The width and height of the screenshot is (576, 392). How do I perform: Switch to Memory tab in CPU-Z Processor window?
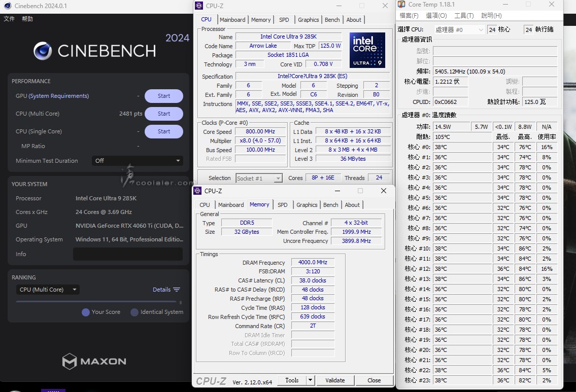[261, 20]
